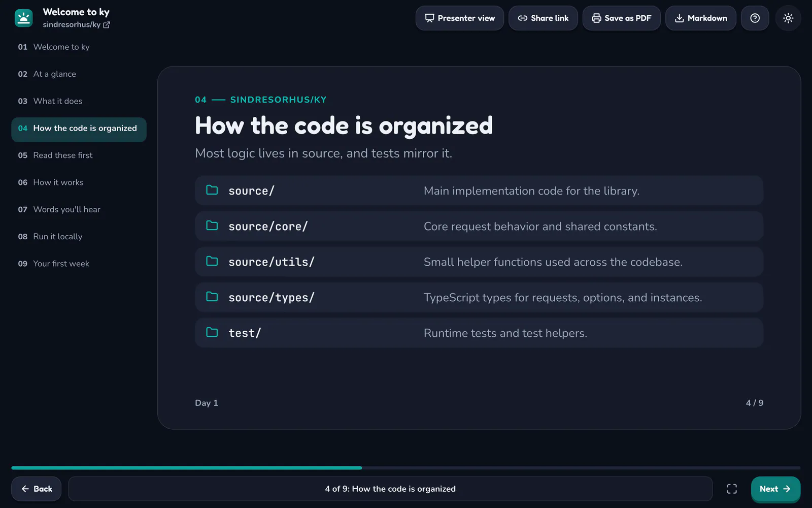Go to slide 01 Welcome to ky
Viewport: 812px width, 508px height.
pyautogui.click(x=79, y=47)
